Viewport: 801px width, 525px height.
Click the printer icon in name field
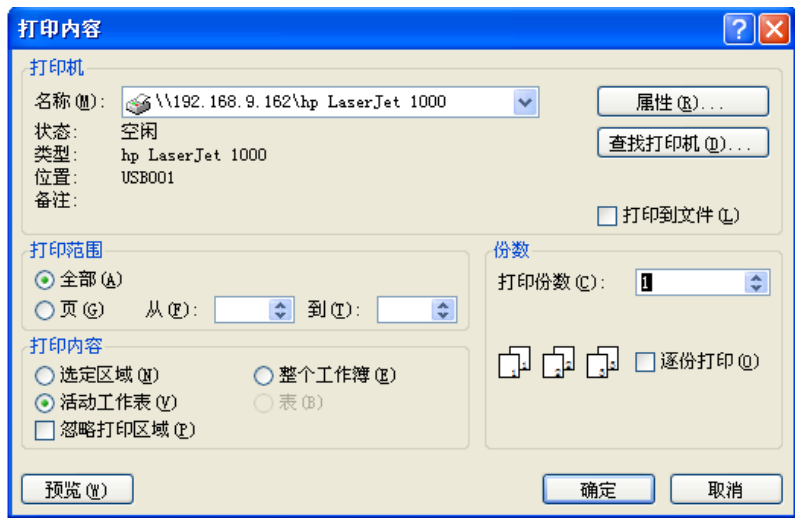tap(138, 104)
